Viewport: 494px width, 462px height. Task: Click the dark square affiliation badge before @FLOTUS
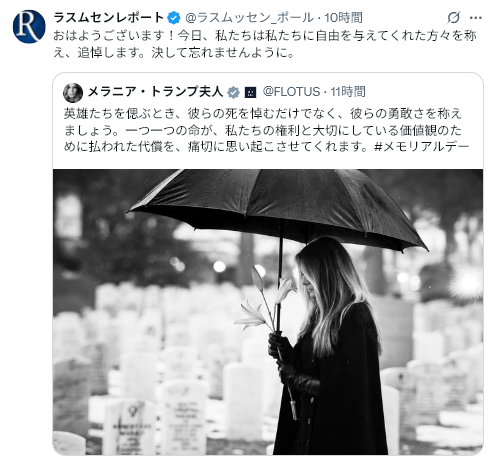(250, 92)
